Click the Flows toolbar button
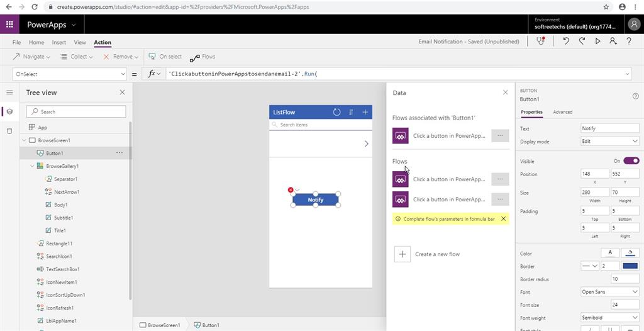This screenshot has width=644, height=331. pyautogui.click(x=203, y=57)
